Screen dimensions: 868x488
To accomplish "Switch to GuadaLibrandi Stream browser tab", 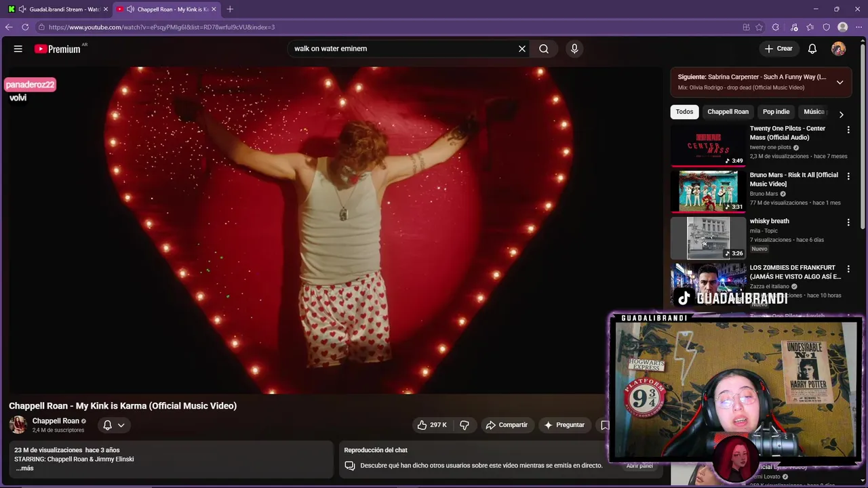I will pyautogui.click(x=58, y=9).
